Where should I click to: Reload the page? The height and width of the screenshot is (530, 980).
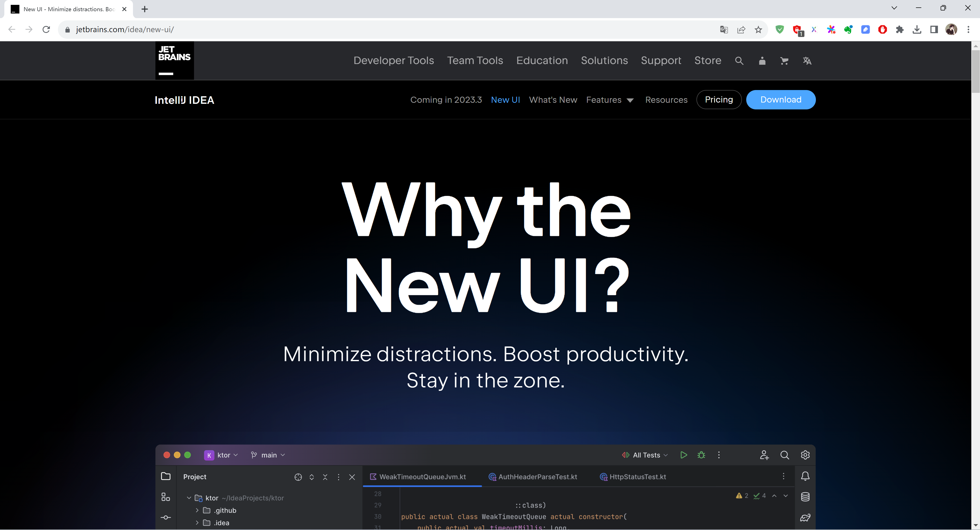coord(46,30)
